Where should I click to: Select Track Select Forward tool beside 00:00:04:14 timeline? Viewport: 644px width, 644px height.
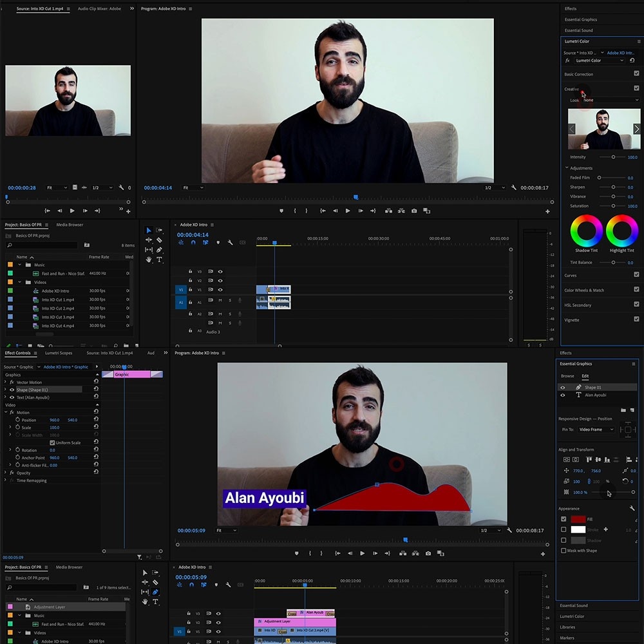(x=159, y=230)
